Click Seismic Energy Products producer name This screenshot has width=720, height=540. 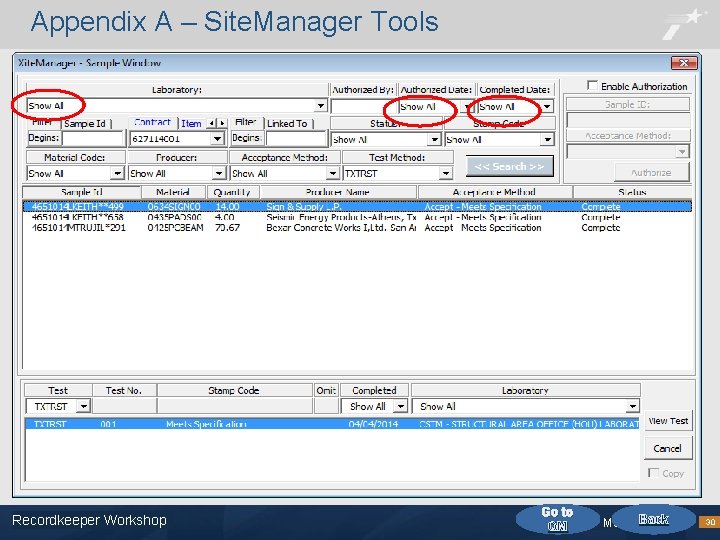point(341,217)
